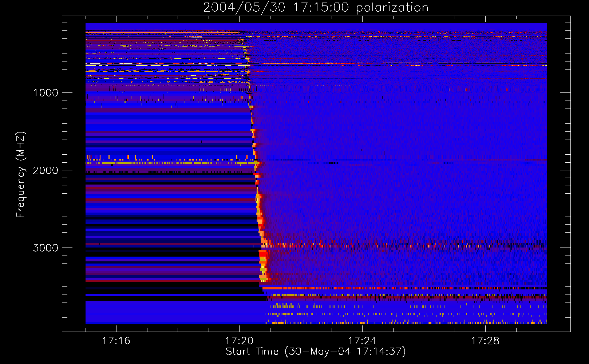Click the 2000 frequency tick label
Image resolution: width=589 pixels, height=364 pixels.
click(x=46, y=170)
